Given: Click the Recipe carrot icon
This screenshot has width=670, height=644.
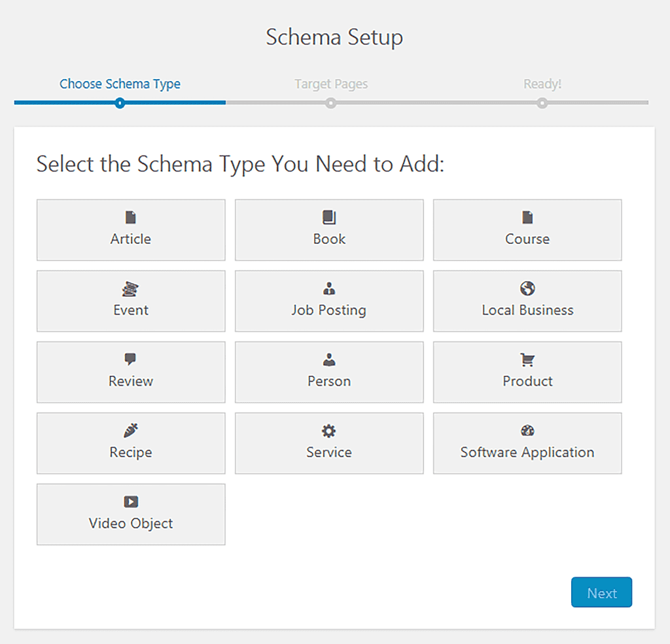Looking at the screenshot, I should (x=131, y=431).
